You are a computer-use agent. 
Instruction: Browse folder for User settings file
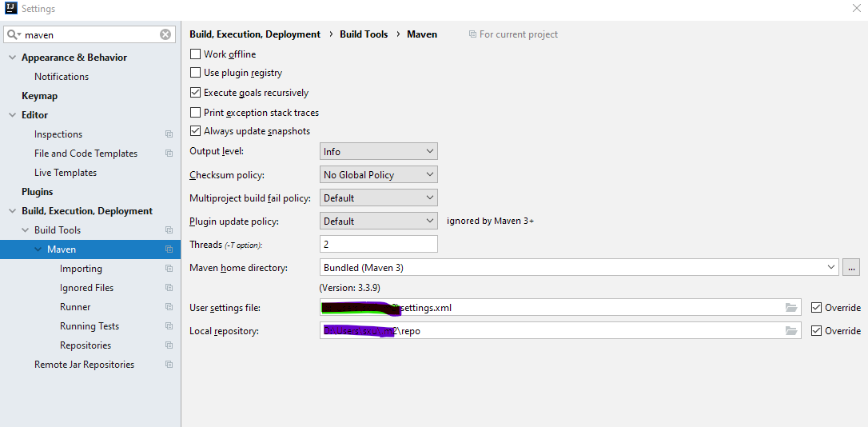791,307
